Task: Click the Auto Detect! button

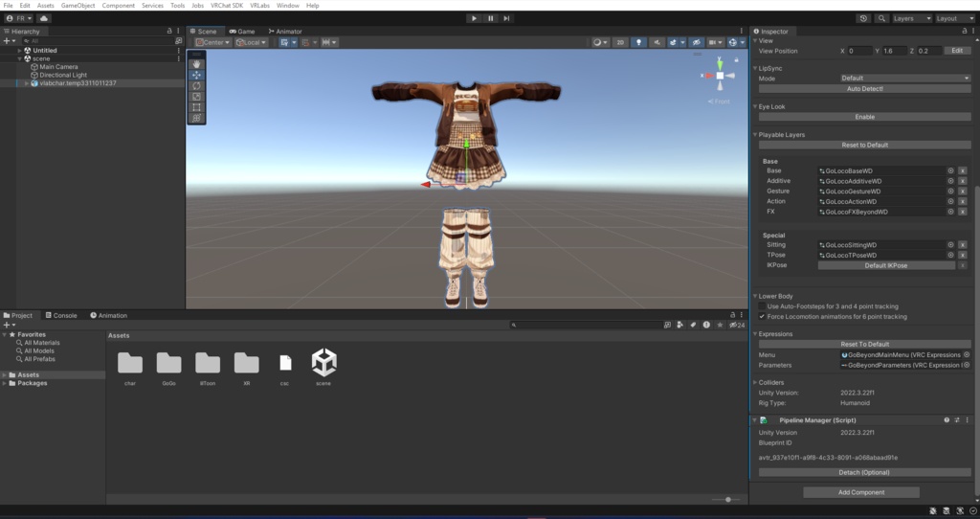Action: 864,89
